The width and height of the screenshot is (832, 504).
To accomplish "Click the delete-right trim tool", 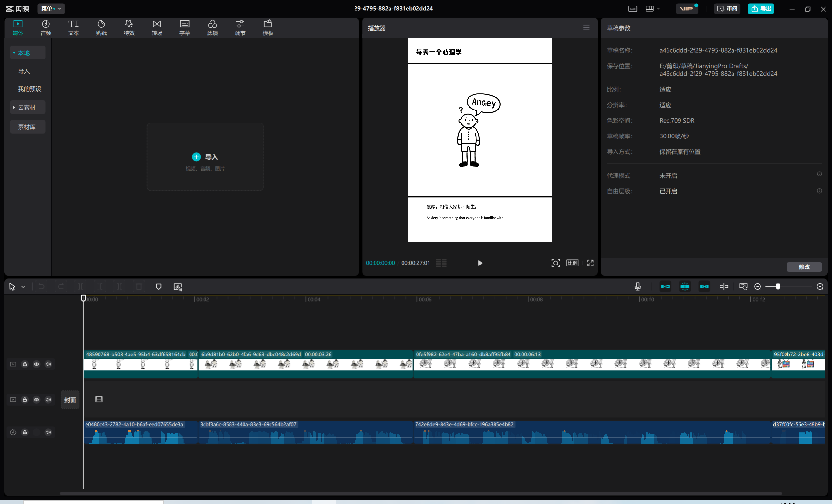I will 120,287.
